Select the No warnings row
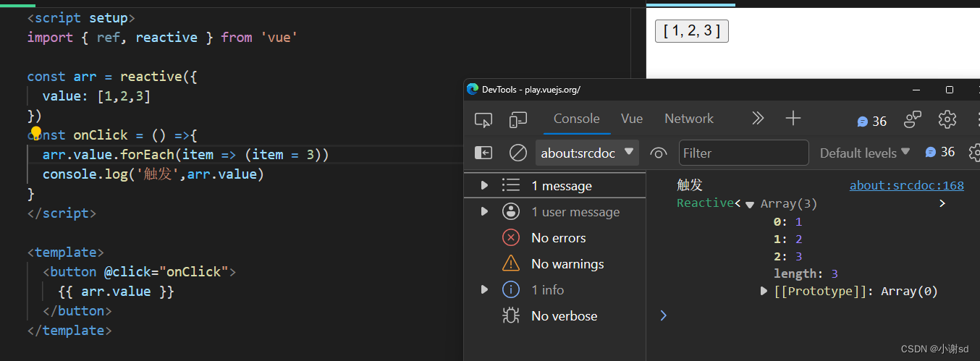The image size is (980, 361). pyautogui.click(x=554, y=263)
